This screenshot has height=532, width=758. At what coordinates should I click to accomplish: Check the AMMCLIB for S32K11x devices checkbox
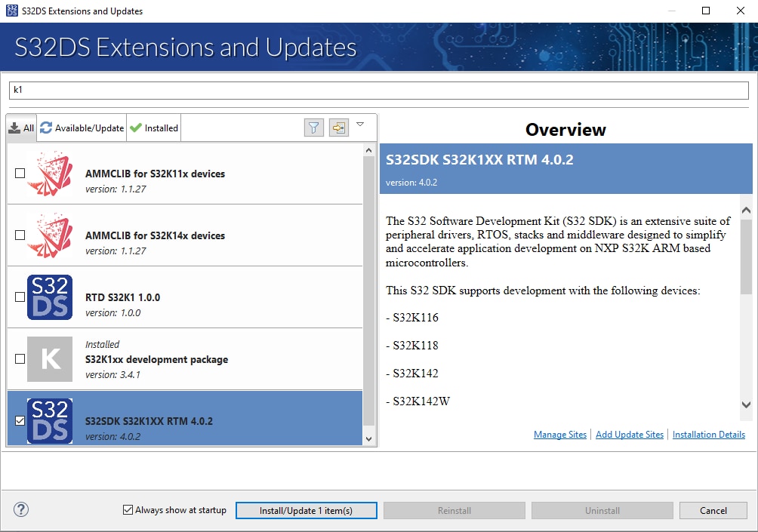click(x=20, y=174)
